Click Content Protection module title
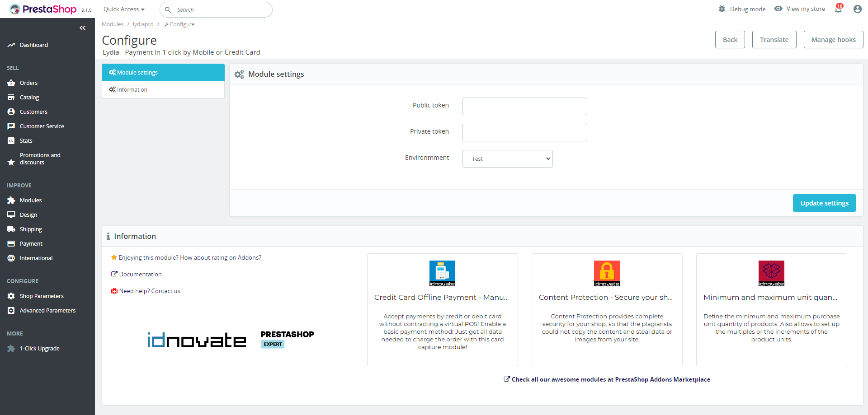The image size is (868, 415). (x=606, y=298)
